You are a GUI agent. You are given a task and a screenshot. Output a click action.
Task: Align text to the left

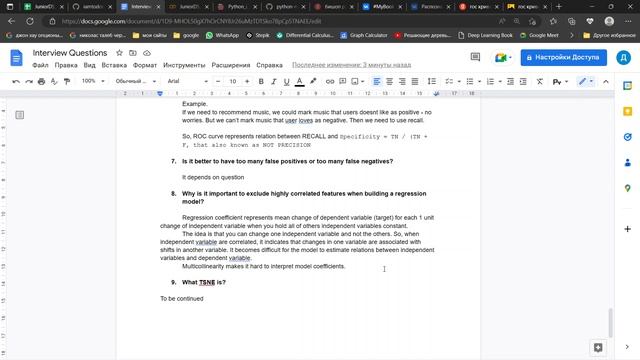click(377, 82)
